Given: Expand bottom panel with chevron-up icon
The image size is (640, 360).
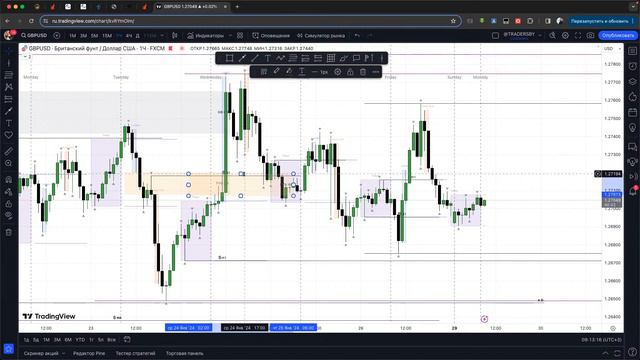Looking at the screenshot, I should point(605,353).
